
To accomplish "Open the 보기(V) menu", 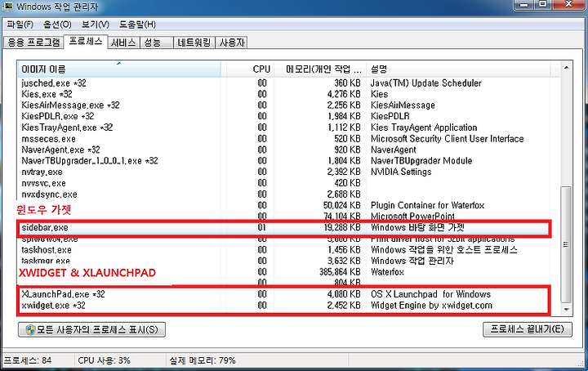I will coord(96,25).
